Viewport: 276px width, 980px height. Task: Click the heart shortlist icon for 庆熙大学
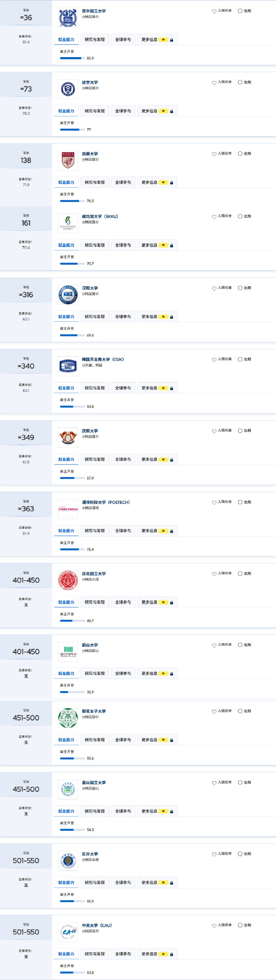point(214,431)
